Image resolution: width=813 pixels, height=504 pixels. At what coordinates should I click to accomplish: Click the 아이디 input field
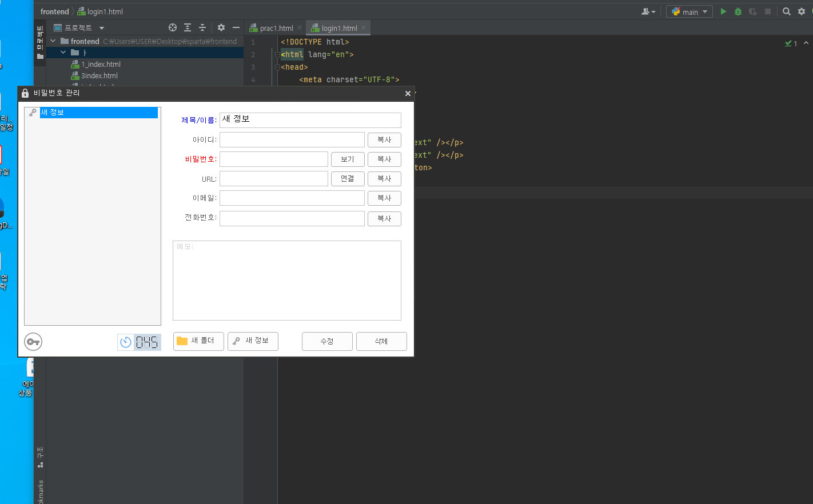pos(292,140)
